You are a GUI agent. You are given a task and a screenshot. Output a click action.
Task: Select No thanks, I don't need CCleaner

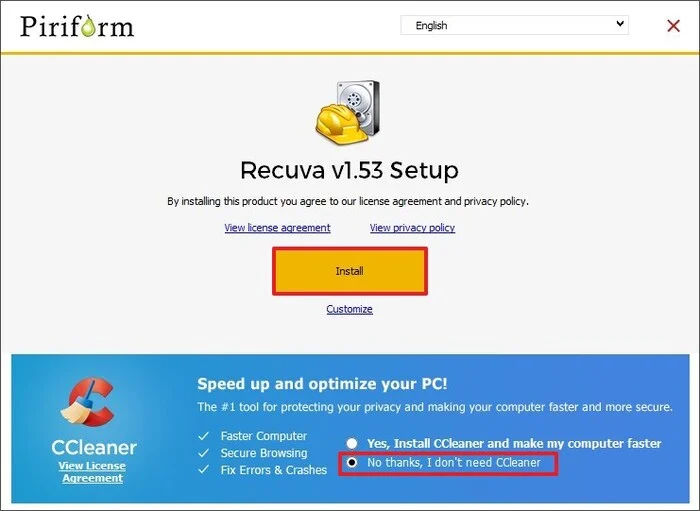tap(352, 462)
